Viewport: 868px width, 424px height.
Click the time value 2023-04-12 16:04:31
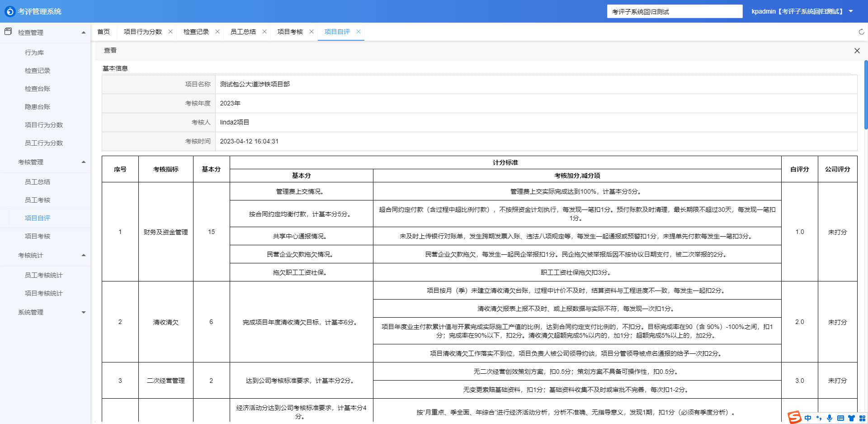pyautogui.click(x=249, y=141)
